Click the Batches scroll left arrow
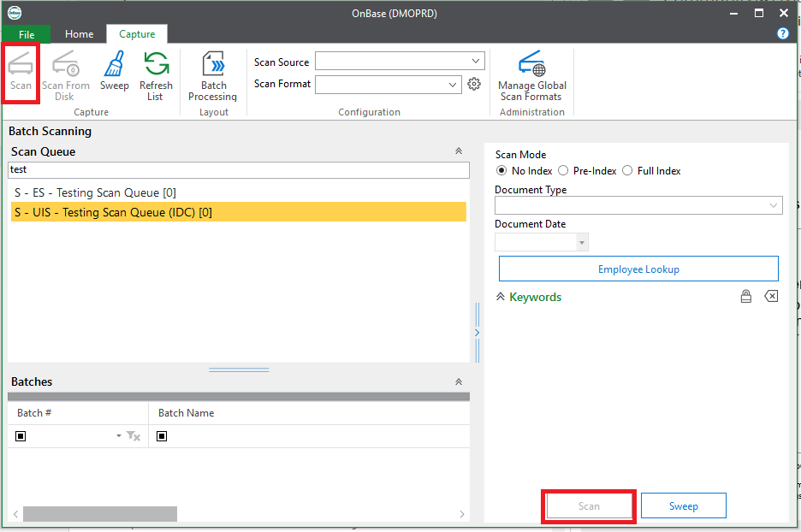This screenshot has height=532, width=801. [15, 514]
